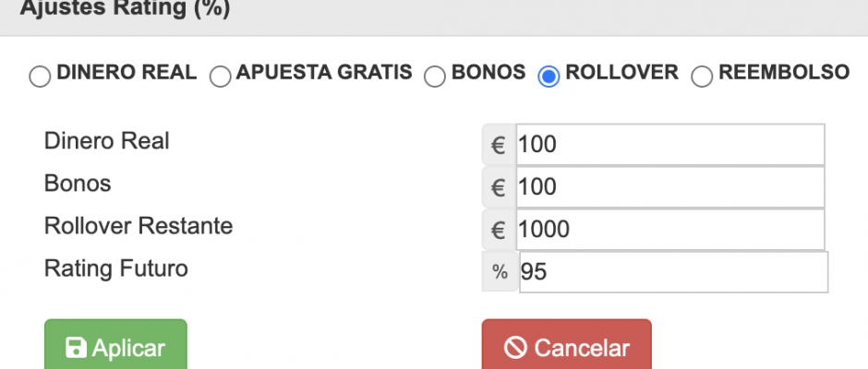Edit the Rollover Restante value field

point(669,230)
